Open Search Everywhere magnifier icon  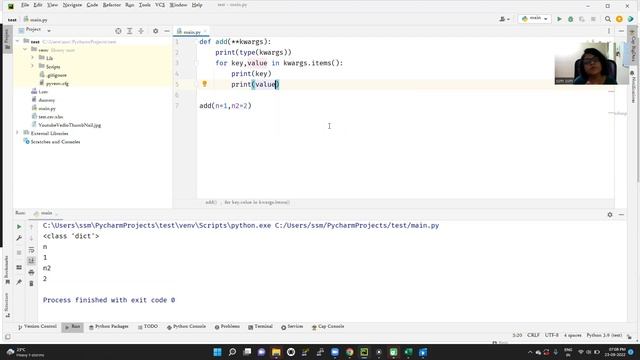pyautogui.click(x=608, y=19)
